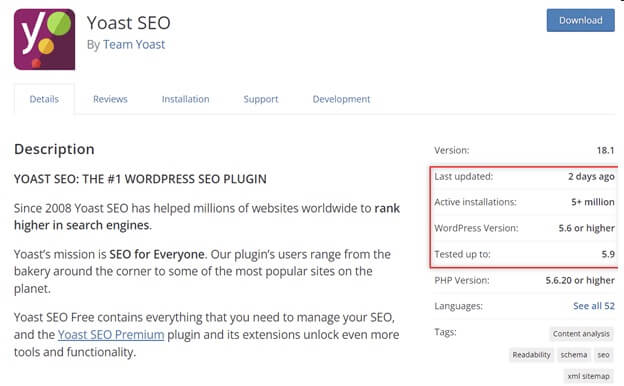624x386 pixels.
Task: Click the Description heading
Action: pos(54,150)
